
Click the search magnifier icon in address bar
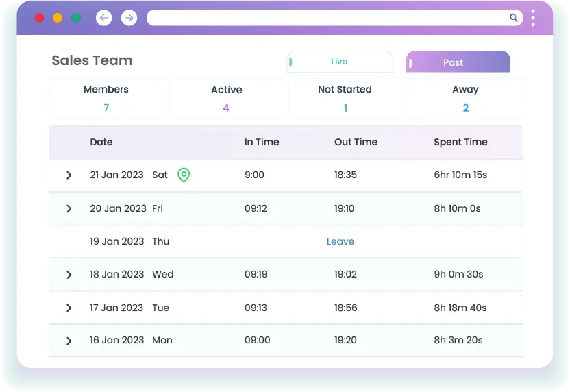click(513, 18)
